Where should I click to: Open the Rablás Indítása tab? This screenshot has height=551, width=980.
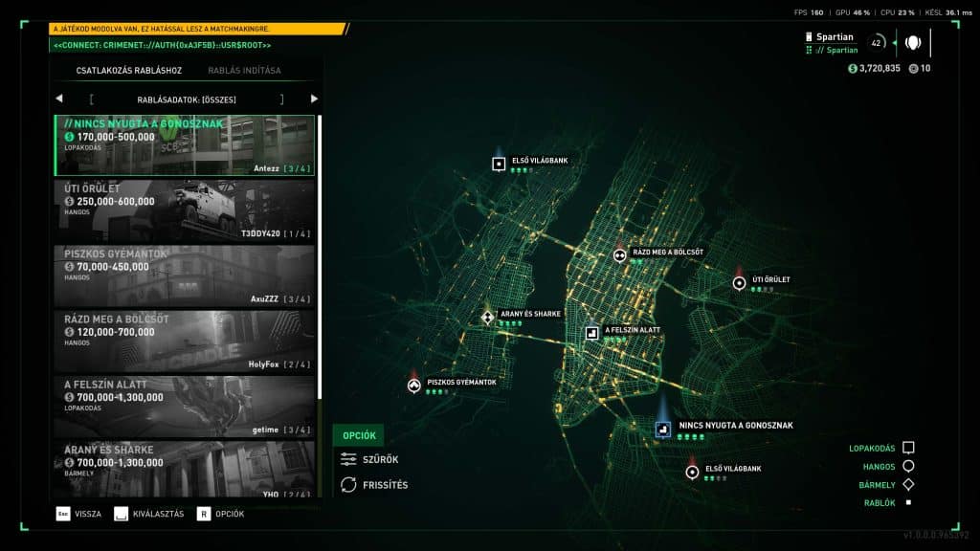click(x=244, y=71)
